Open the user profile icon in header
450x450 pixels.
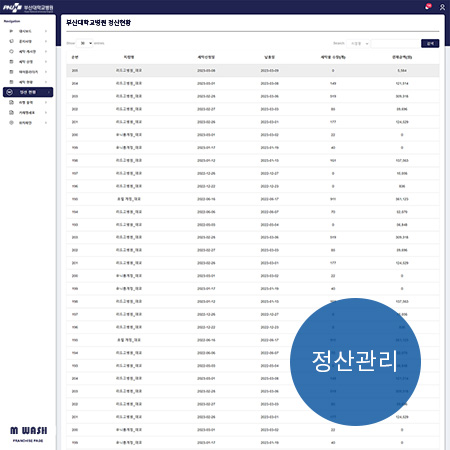[442, 7]
